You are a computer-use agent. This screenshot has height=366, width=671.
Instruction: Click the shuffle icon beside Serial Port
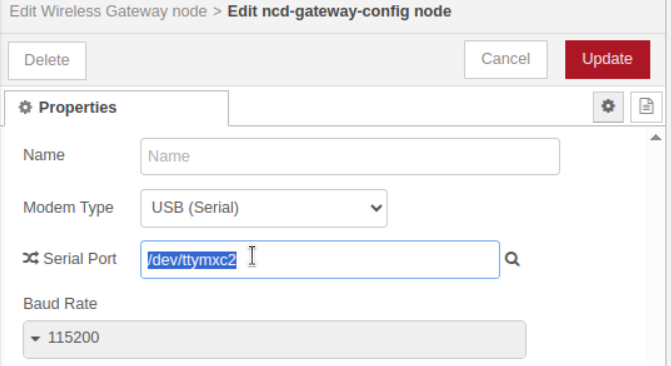point(30,258)
